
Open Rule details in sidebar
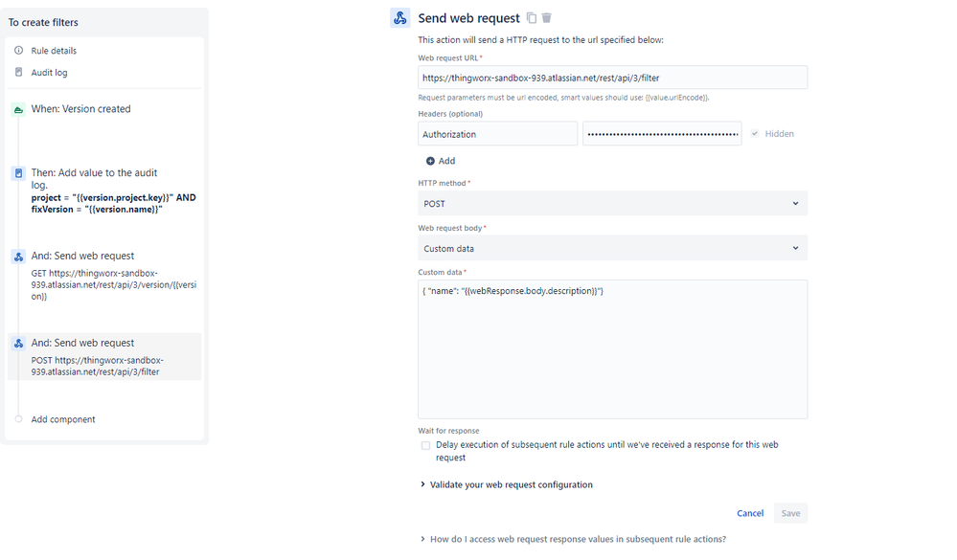pyautogui.click(x=54, y=51)
